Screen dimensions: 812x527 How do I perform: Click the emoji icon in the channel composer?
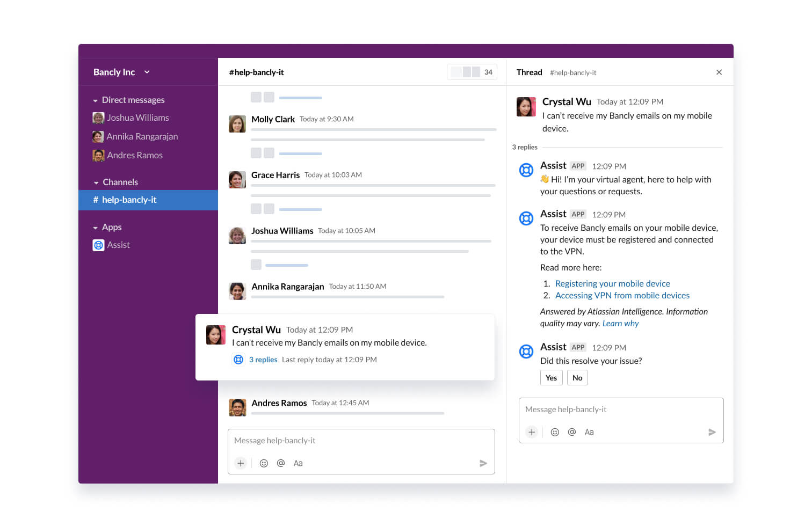(264, 463)
